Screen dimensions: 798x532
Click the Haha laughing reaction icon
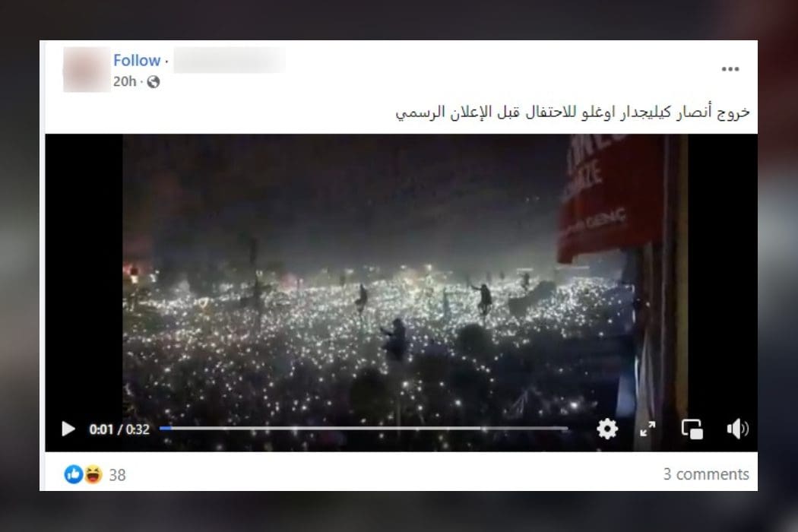click(x=93, y=474)
